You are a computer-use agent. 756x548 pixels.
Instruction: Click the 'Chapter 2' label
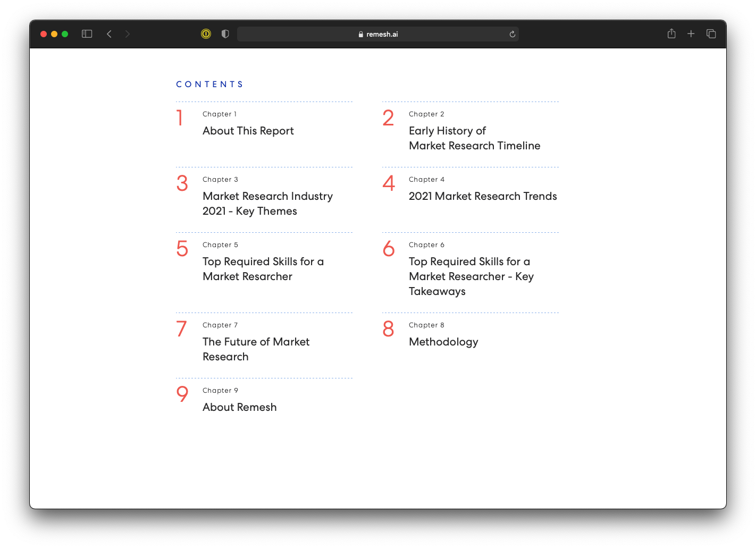[x=426, y=114]
